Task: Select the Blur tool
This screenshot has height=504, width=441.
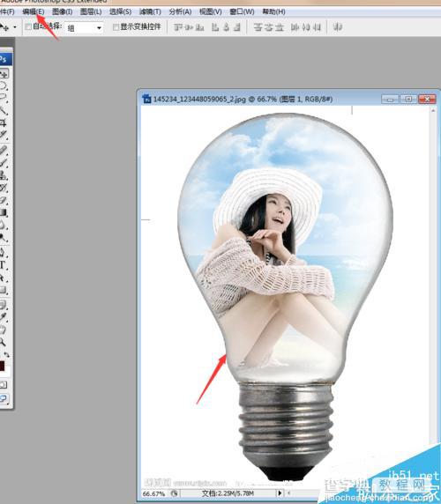Action: point(4,225)
